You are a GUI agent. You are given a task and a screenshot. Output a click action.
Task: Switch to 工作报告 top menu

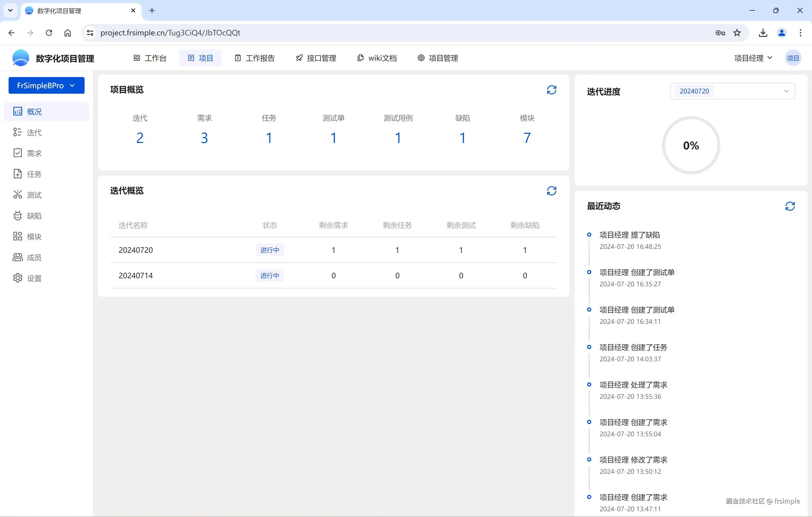255,58
